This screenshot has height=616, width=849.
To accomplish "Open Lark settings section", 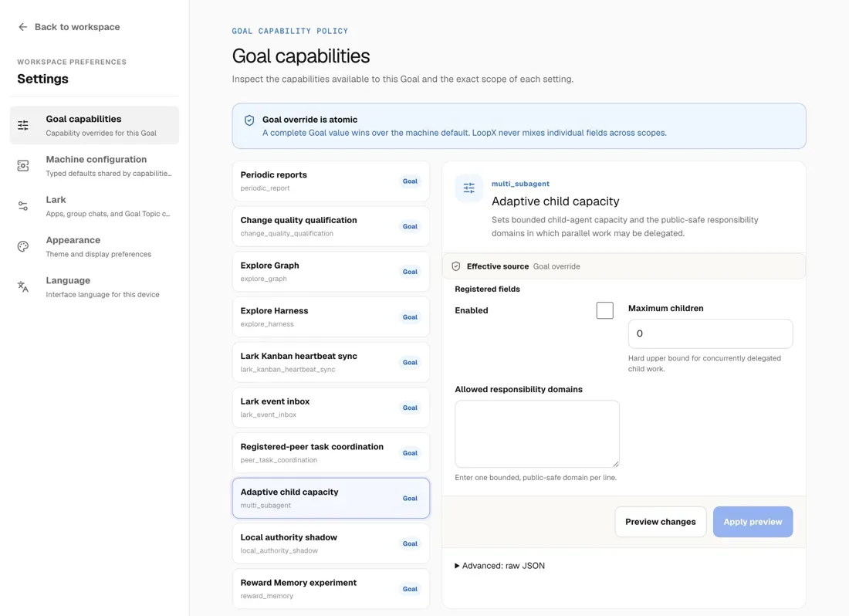I will tap(94, 206).
